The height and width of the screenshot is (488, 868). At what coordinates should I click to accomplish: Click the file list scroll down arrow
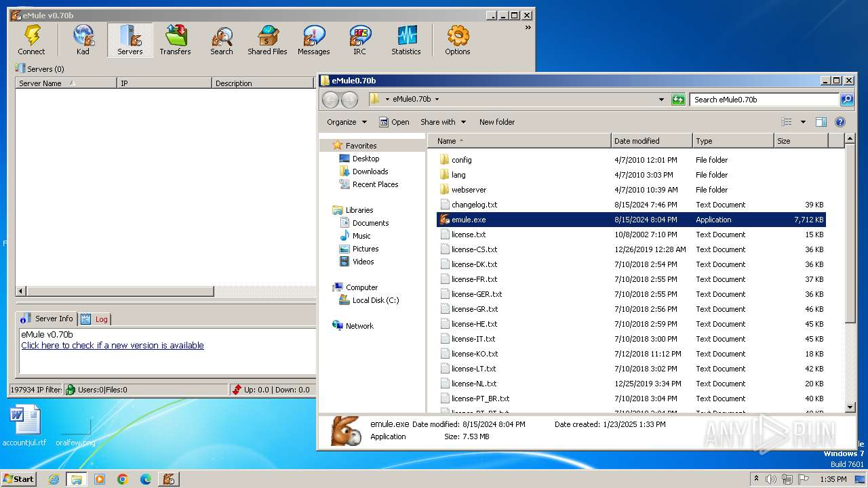click(x=850, y=407)
